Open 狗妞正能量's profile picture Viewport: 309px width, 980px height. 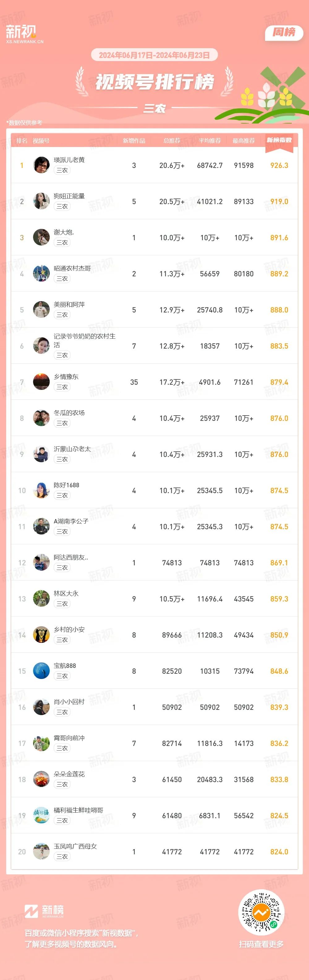point(41,201)
